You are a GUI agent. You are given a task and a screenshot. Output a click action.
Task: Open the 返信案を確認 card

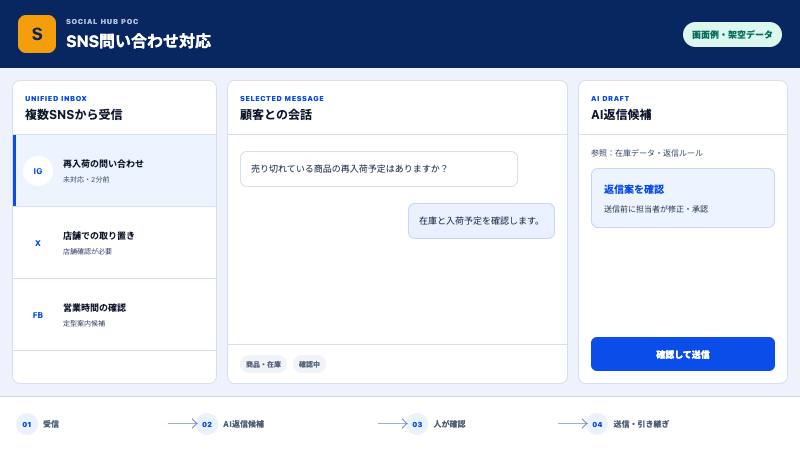(683, 198)
